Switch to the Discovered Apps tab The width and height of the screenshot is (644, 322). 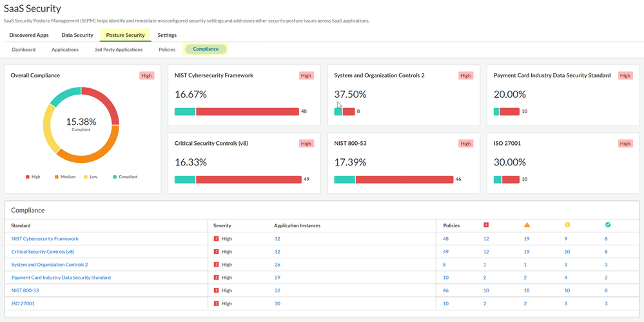(x=29, y=35)
